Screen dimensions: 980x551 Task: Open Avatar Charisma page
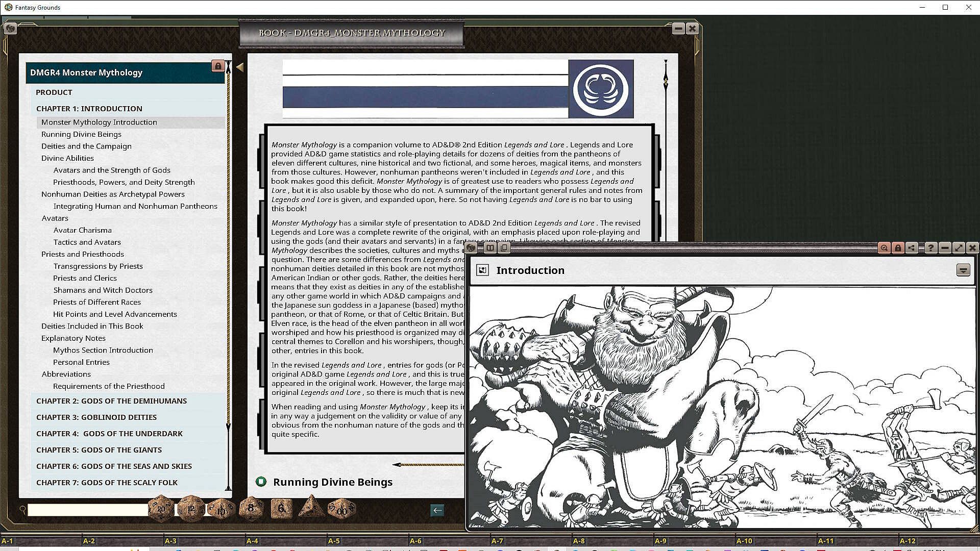point(82,230)
